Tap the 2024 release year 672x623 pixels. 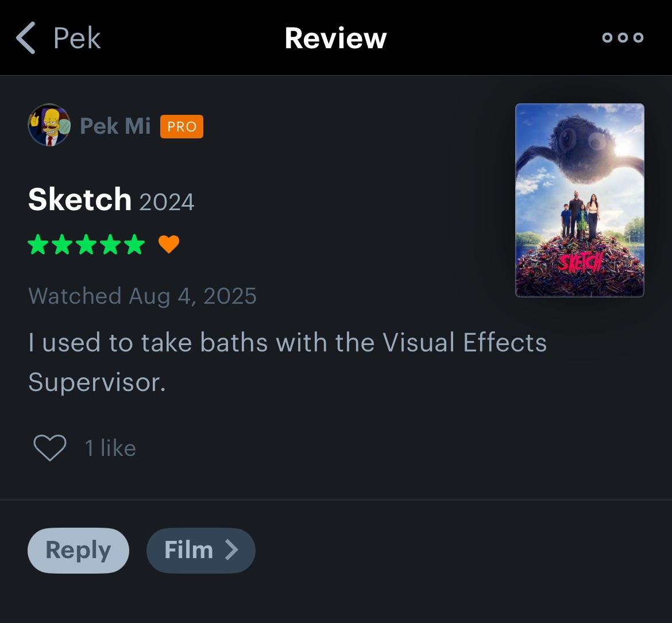coord(167,202)
